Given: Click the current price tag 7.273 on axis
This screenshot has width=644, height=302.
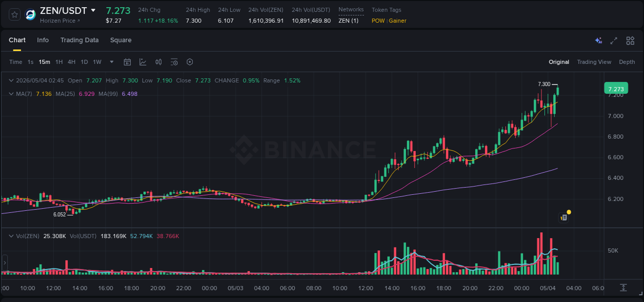Looking at the screenshot, I should pyautogui.click(x=616, y=89).
